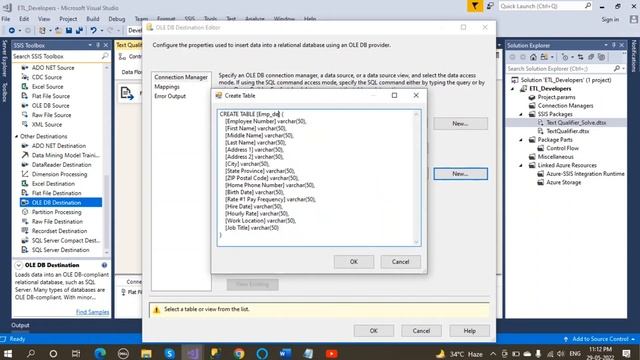
Task: Select Flat File Destination toolbox item
Action: 56,193
